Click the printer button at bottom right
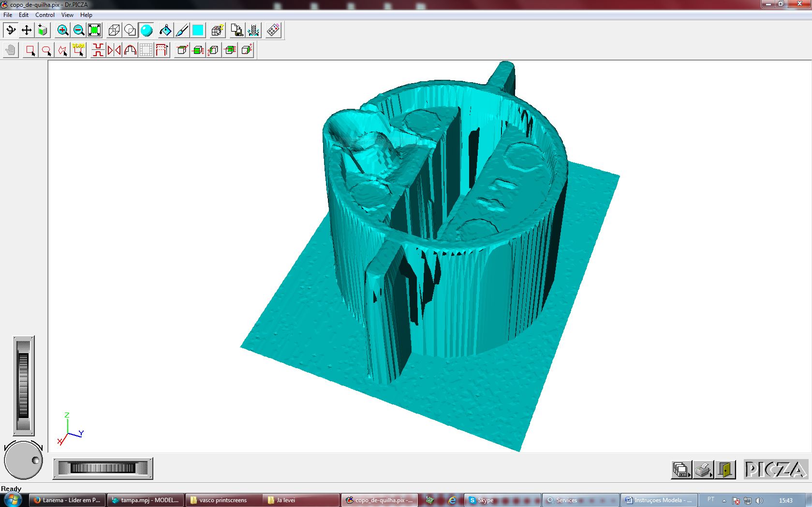Viewport: 812px width, 507px height. 703,469
